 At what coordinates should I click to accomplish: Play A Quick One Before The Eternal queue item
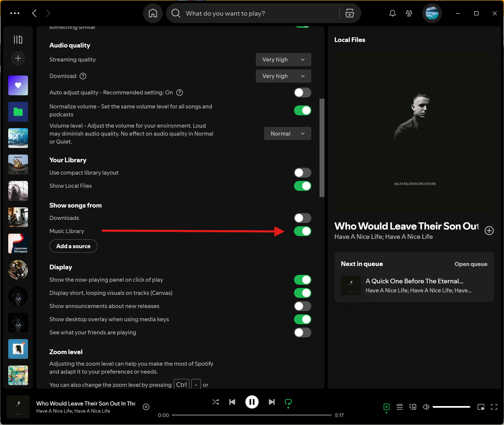414,286
